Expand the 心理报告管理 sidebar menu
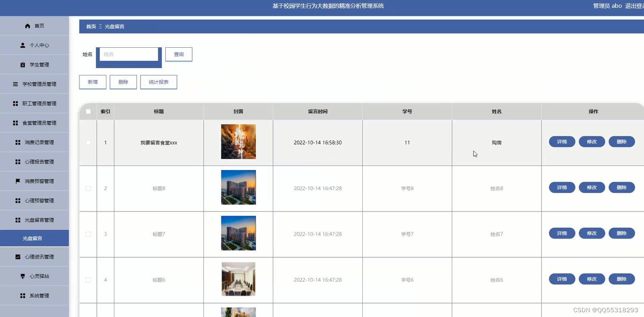Image resolution: width=644 pixels, height=317 pixels. click(34, 162)
